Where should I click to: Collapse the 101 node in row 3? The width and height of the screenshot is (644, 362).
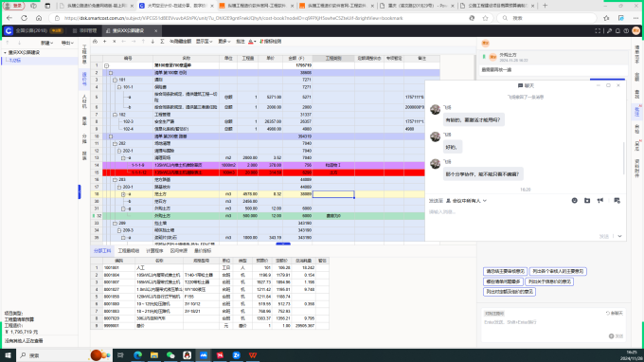[x=115, y=80]
